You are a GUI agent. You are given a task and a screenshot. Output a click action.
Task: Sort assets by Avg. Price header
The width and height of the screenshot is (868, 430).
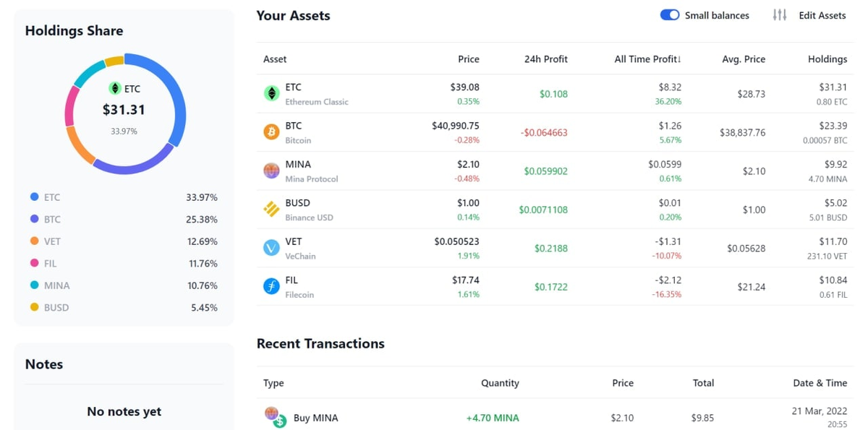pos(744,59)
